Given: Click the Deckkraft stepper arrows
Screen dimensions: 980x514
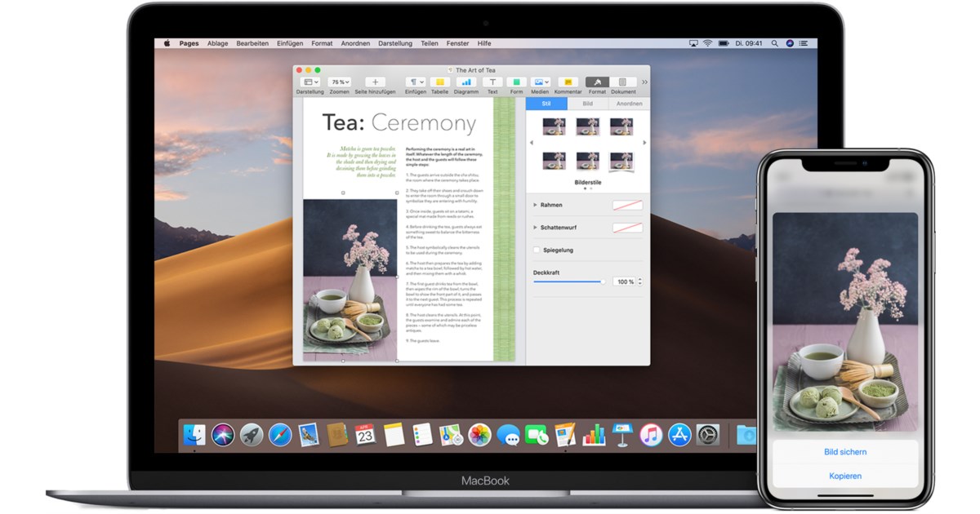Looking at the screenshot, I should coord(639,281).
